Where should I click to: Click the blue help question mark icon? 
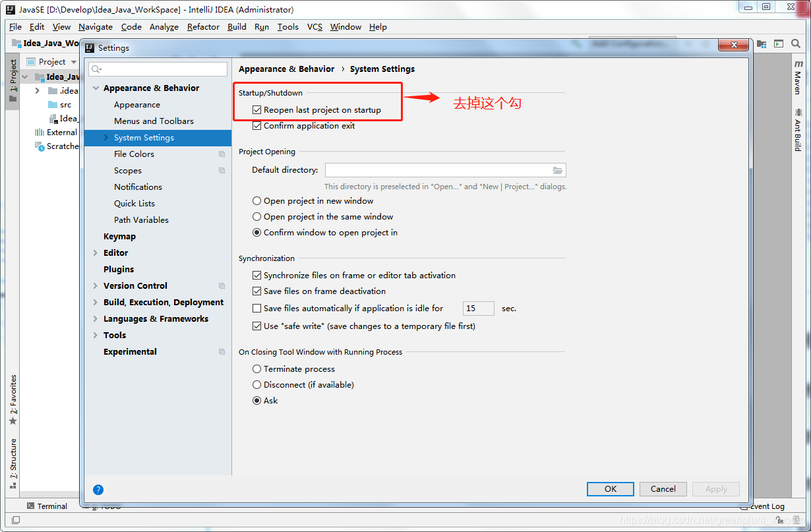point(98,489)
